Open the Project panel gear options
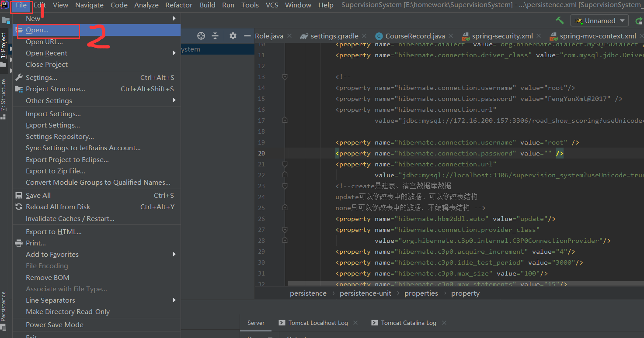Screen dimensions: 644x338 pos(233,36)
